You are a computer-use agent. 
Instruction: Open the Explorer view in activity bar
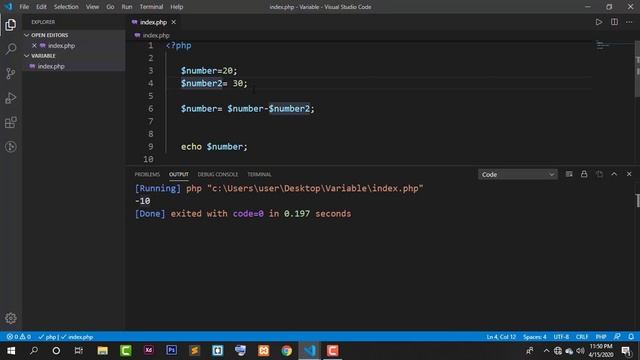click(x=11, y=24)
